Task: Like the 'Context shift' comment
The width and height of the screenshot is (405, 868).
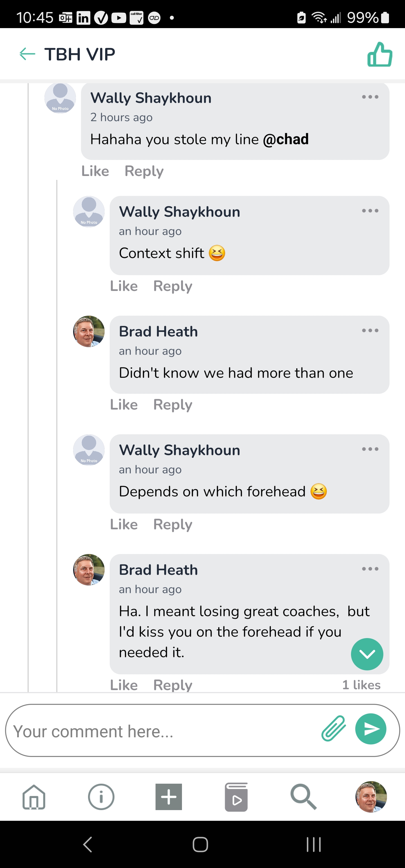Action: click(124, 286)
